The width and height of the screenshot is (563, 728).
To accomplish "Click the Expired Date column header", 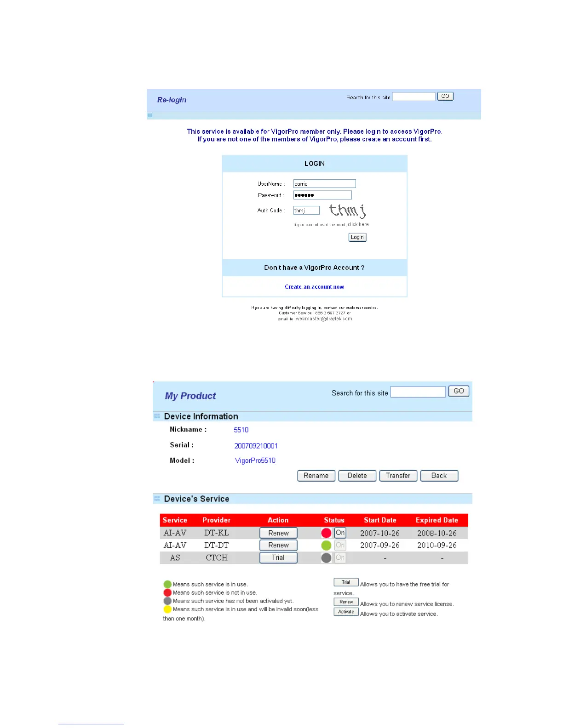I will [437, 520].
